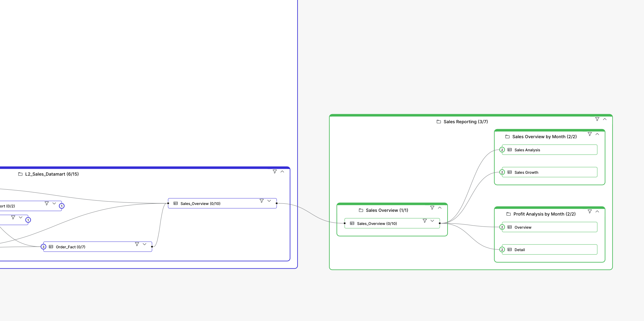Expand the Order_Fact node with its chevron

pos(144,244)
